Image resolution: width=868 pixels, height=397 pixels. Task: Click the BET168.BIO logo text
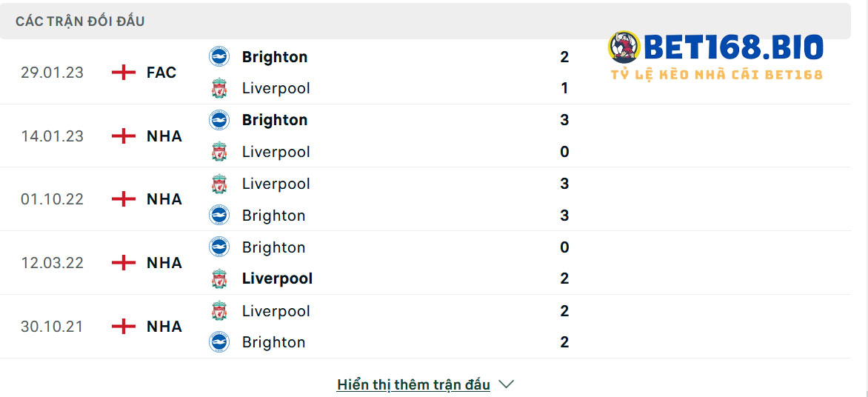[x=733, y=47]
